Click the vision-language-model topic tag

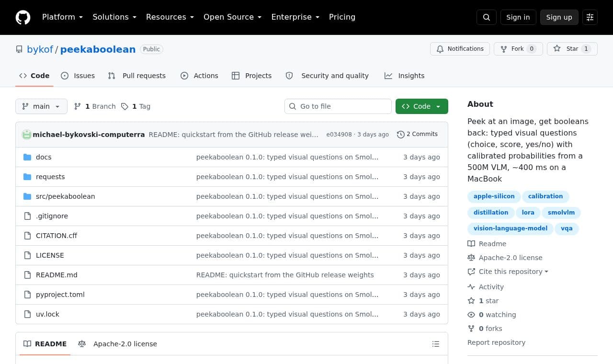click(511, 228)
